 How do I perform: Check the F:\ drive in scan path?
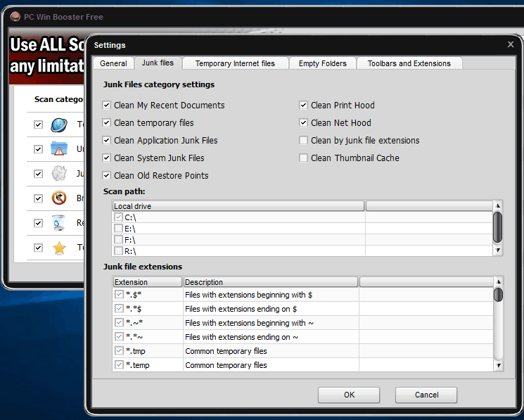click(118, 239)
